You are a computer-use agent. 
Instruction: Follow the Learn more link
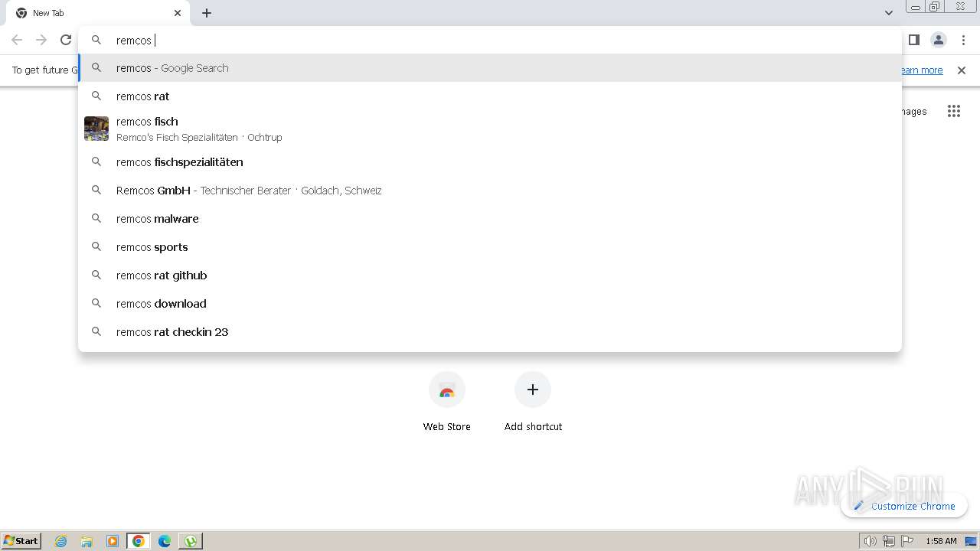coord(922,70)
